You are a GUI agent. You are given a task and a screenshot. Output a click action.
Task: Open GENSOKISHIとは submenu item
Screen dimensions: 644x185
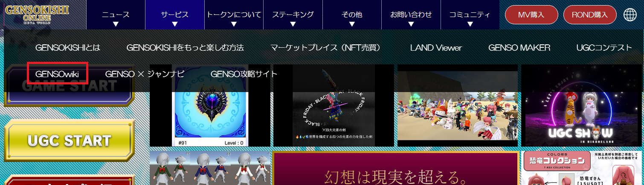[68, 48]
